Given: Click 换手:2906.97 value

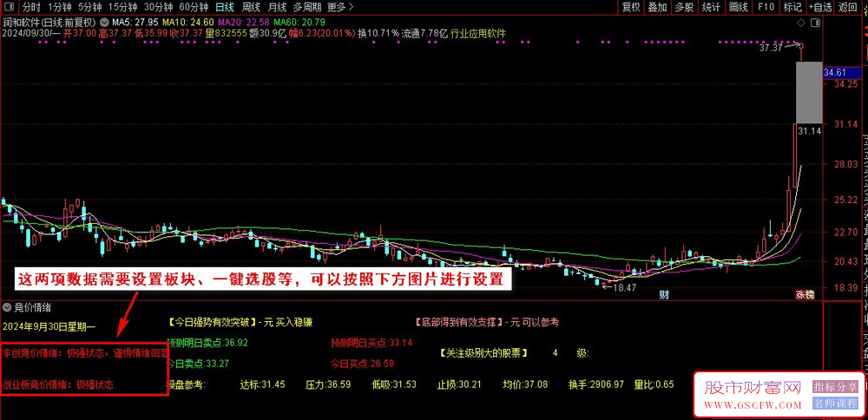Looking at the screenshot, I should tap(596, 384).
